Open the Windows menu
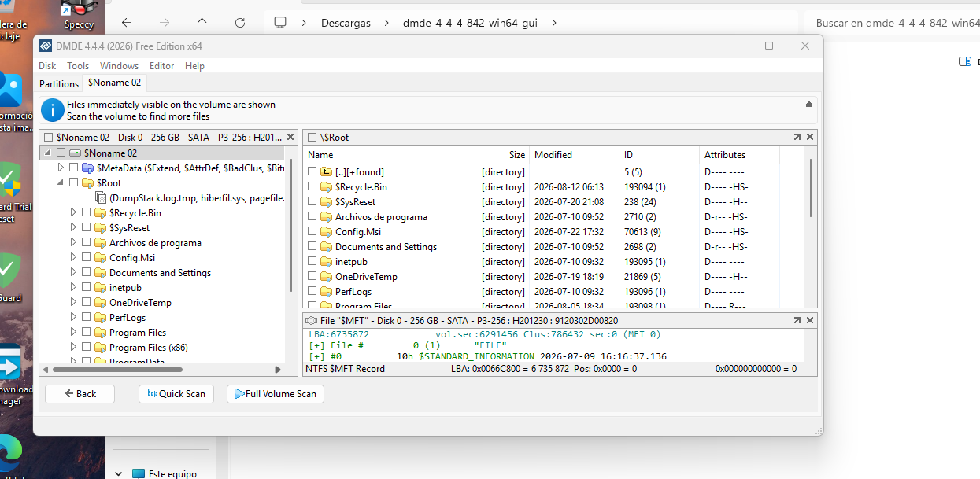This screenshot has width=980, height=479. 119,66
